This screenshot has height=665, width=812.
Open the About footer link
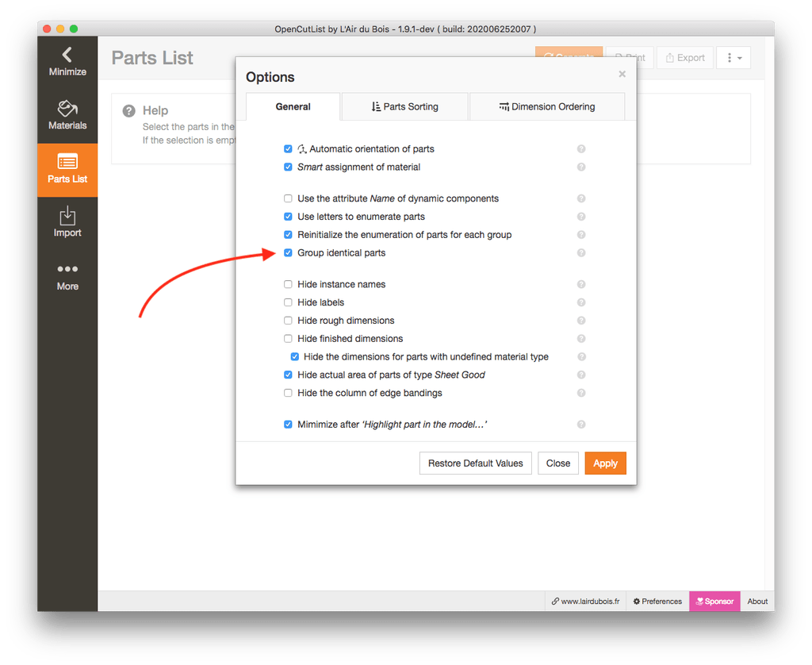pyautogui.click(x=757, y=602)
